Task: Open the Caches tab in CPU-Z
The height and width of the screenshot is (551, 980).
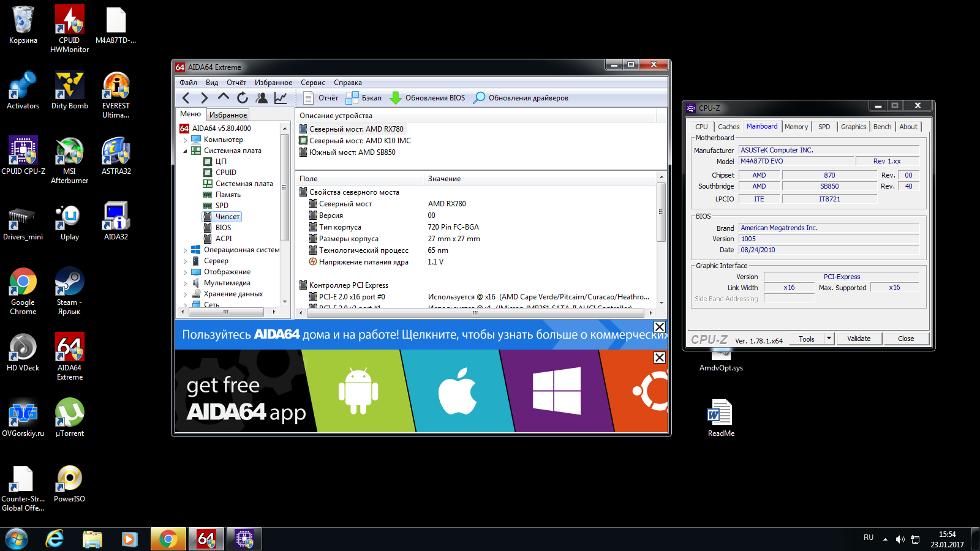Action: (729, 127)
